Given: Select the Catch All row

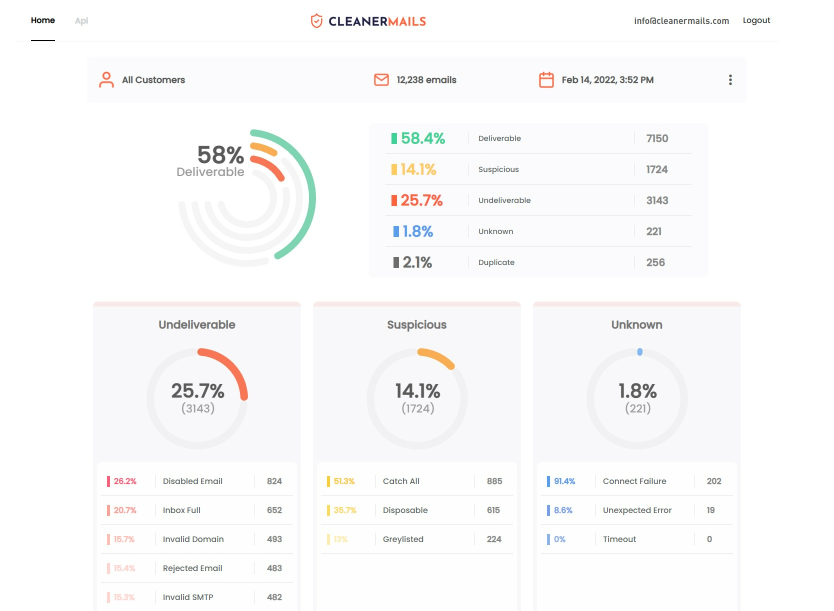Looking at the screenshot, I should [417, 481].
